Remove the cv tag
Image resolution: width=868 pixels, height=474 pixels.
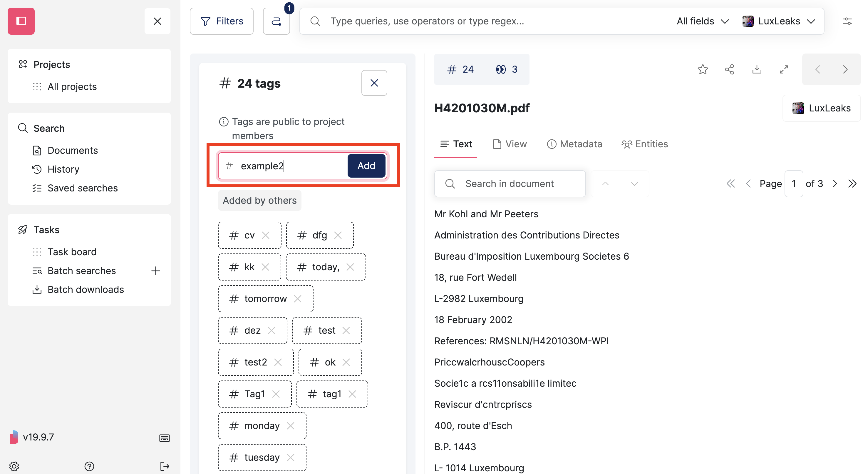(266, 235)
